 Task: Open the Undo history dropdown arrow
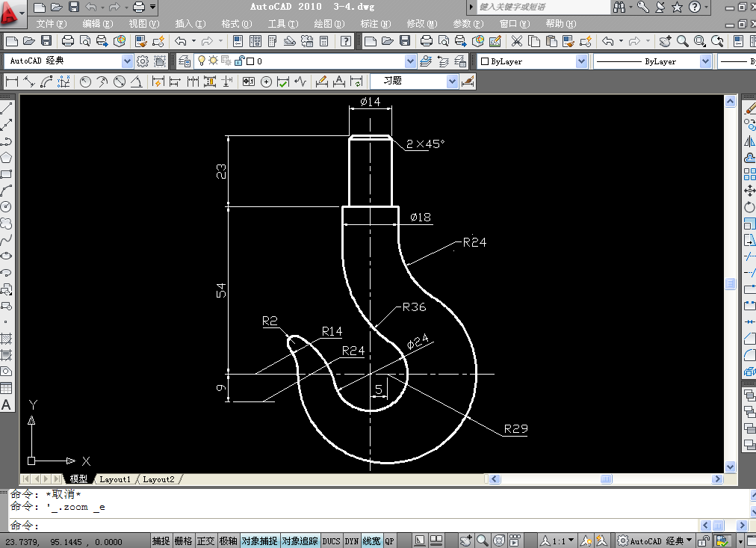[193, 41]
